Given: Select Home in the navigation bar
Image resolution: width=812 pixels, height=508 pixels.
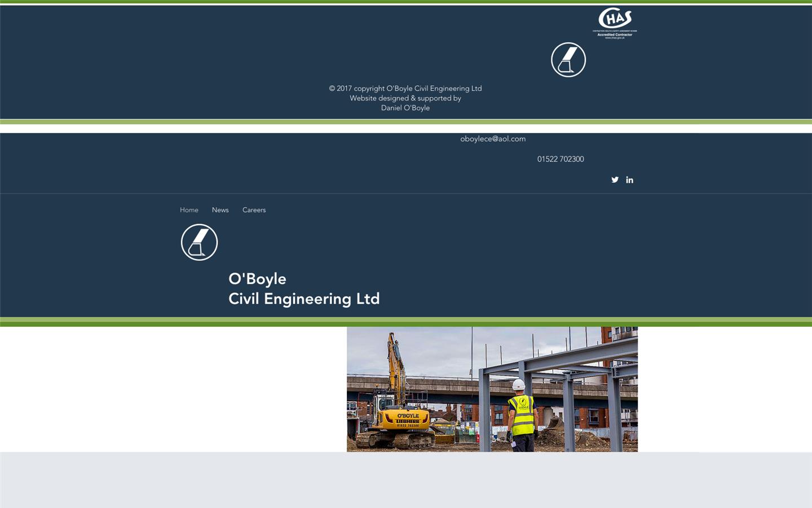Looking at the screenshot, I should 189,209.
